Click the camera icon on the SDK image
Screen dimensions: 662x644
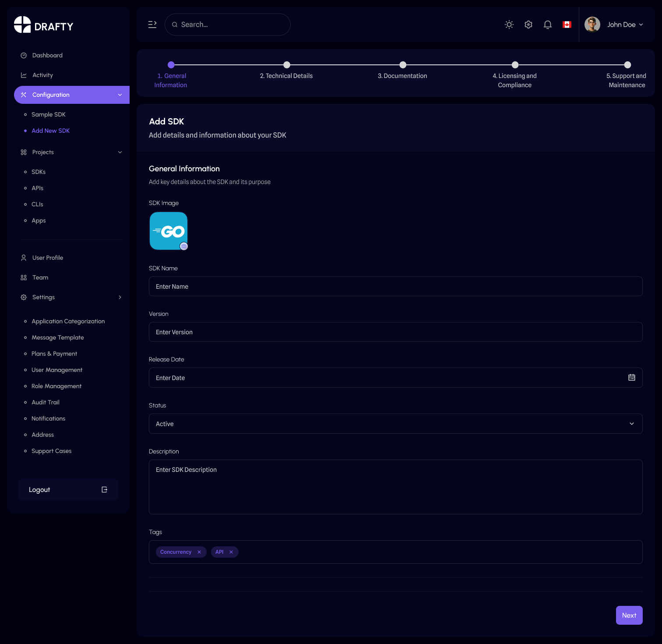coord(184,246)
